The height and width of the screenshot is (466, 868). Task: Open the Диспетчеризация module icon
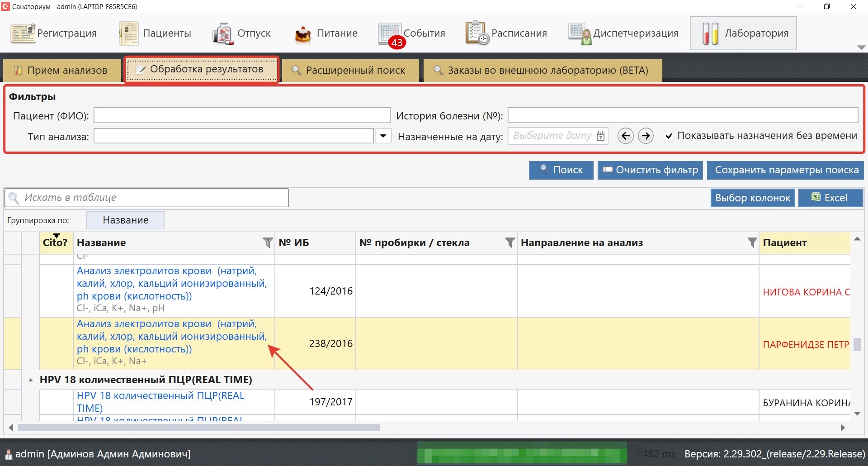(x=580, y=33)
